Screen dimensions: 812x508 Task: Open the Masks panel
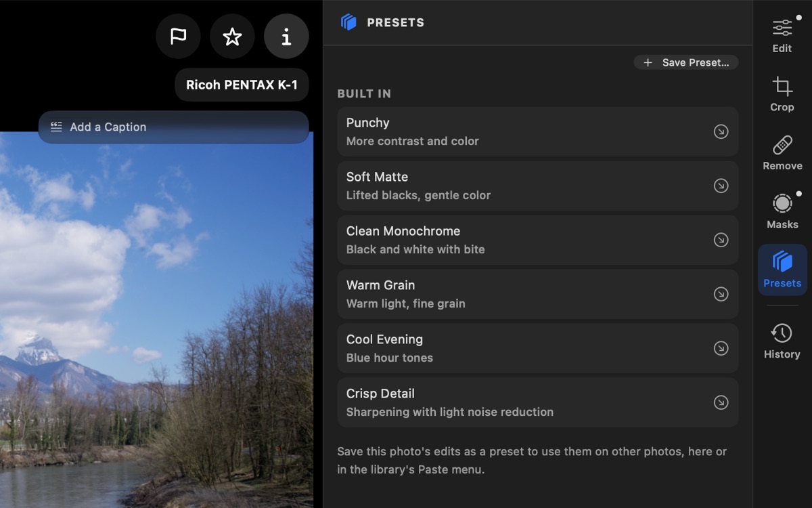[782, 211]
